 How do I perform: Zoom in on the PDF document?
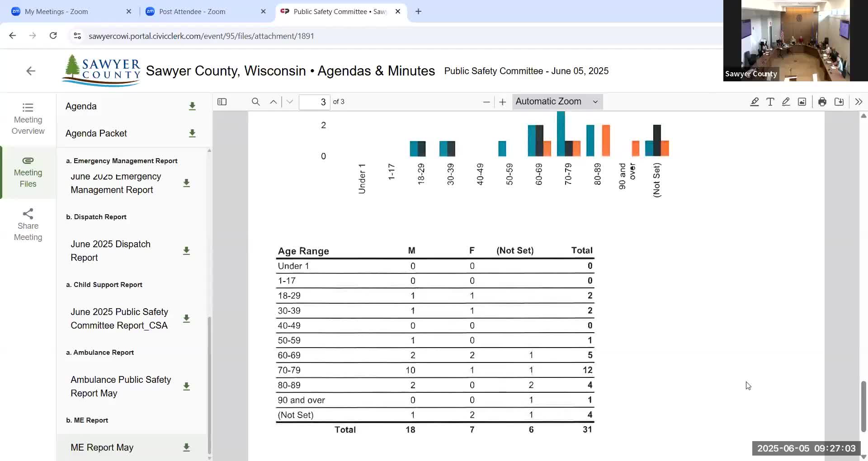(x=502, y=102)
